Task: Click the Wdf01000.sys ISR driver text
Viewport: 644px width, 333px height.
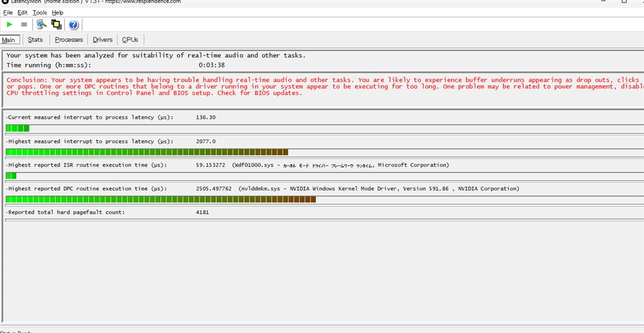Action: [340, 165]
